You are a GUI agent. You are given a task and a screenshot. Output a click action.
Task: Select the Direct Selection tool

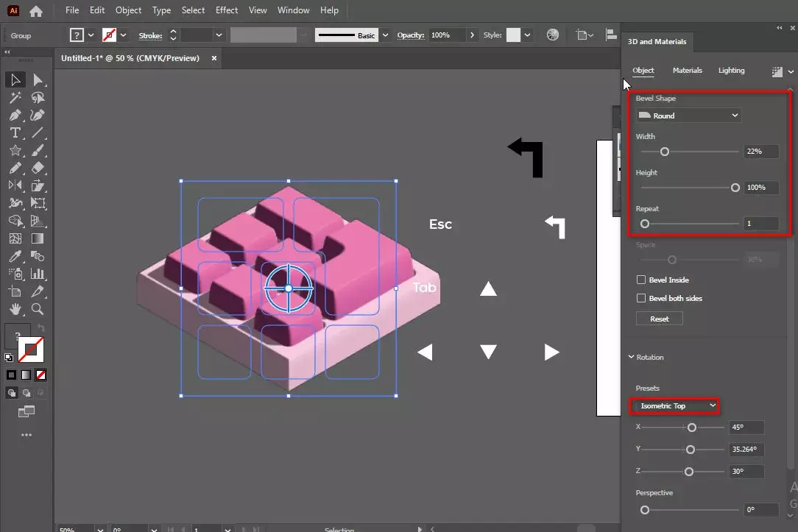(x=37, y=79)
